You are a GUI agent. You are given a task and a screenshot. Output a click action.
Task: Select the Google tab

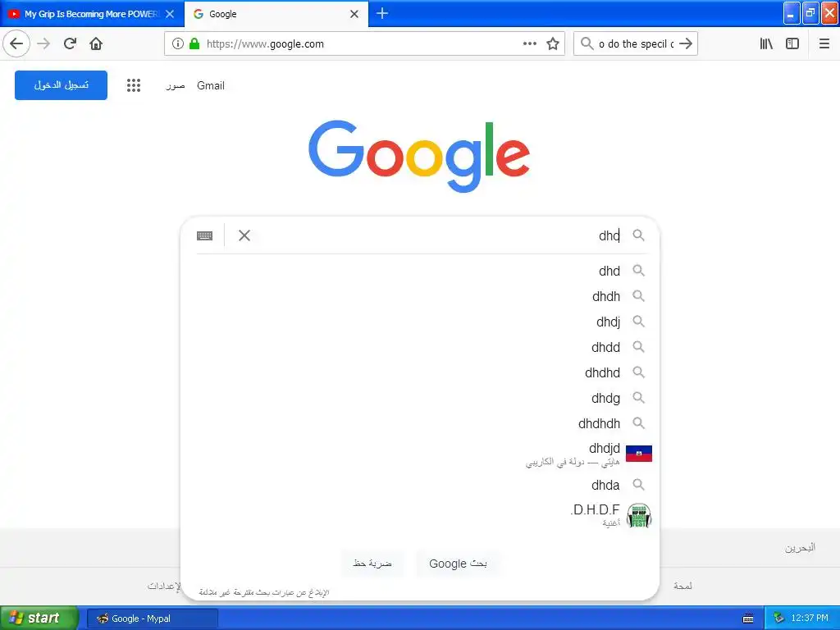point(276,14)
